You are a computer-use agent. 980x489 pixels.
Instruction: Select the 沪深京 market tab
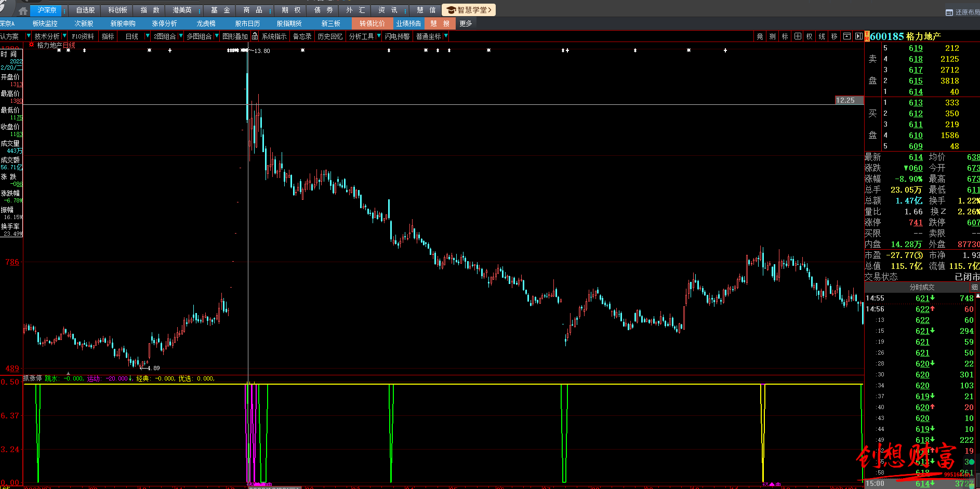47,10
